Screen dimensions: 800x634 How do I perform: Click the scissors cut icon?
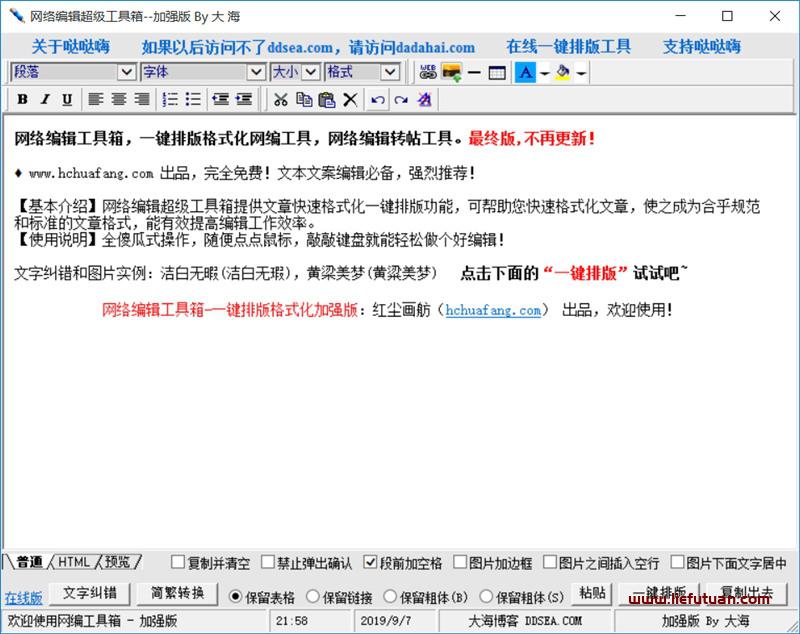[281, 100]
